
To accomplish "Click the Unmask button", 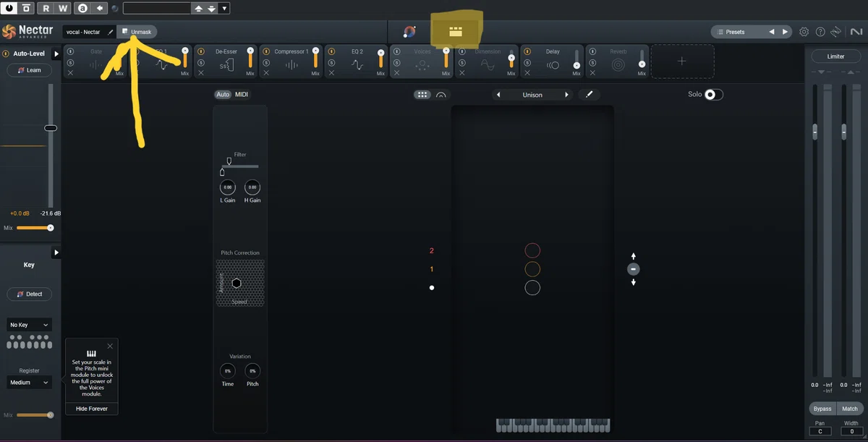I will pos(137,32).
